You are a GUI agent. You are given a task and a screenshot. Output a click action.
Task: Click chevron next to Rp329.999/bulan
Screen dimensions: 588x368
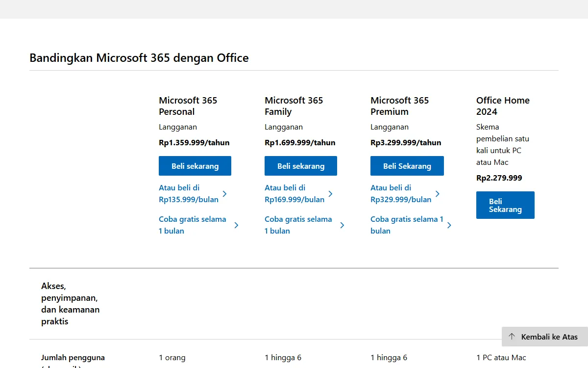tap(438, 194)
